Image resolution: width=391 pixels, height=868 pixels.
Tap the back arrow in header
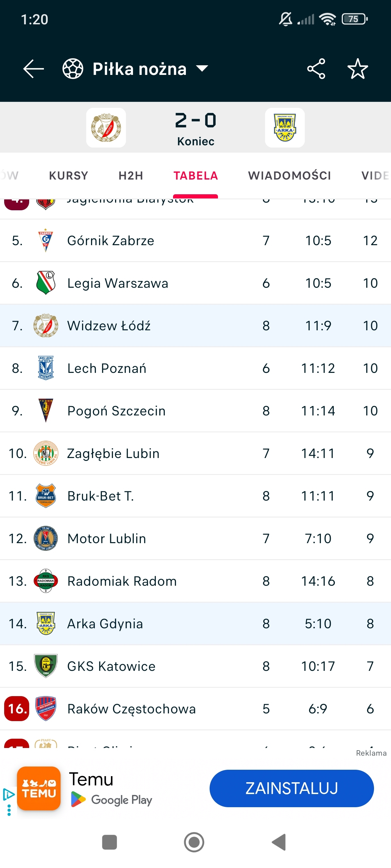pos(33,69)
